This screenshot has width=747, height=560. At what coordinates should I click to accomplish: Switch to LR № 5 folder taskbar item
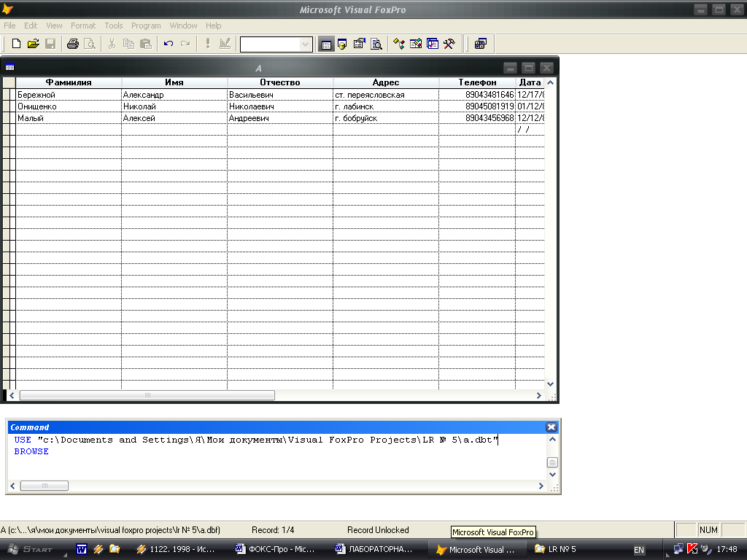555,549
